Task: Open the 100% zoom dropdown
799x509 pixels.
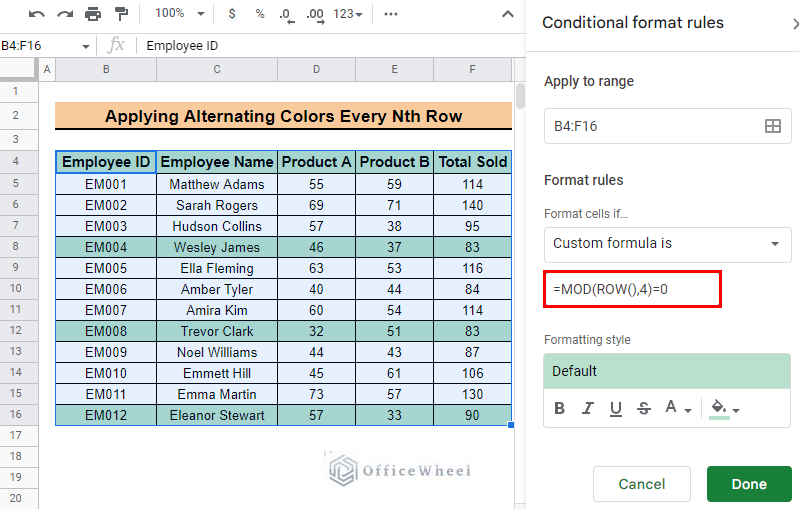Action: click(x=179, y=14)
